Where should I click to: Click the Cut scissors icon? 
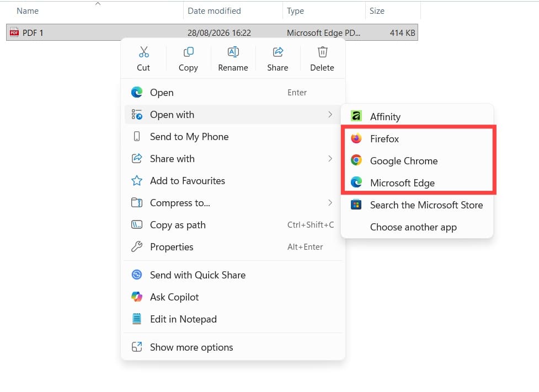[x=143, y=52]
